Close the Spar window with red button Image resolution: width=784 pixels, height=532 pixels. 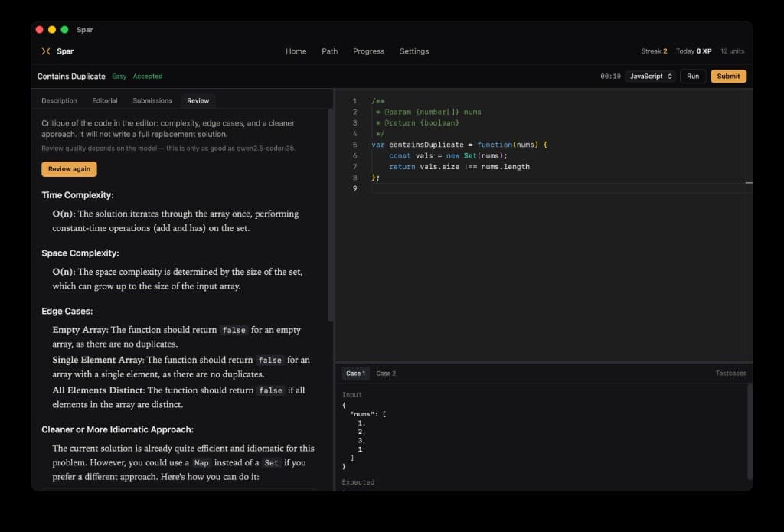[x=40, y=30]
